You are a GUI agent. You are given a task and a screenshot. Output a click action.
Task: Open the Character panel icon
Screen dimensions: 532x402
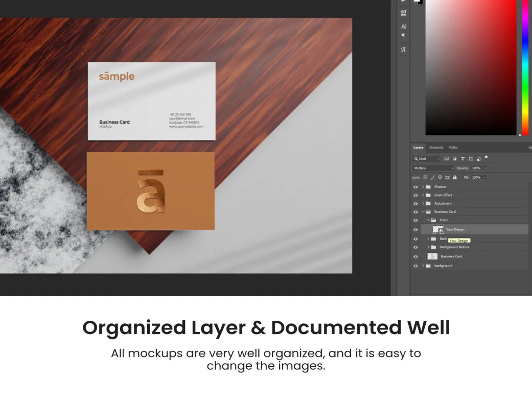(x=403, y=27)
